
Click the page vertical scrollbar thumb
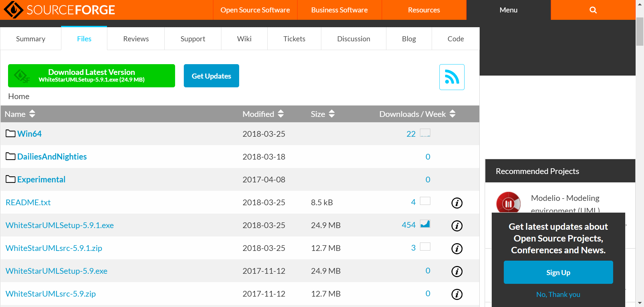pos(640,31)
